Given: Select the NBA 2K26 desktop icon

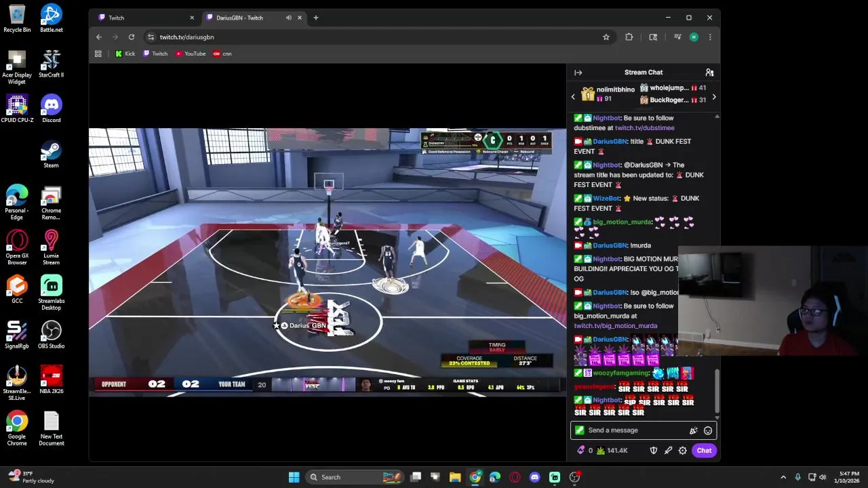Looking at the screenshot, I should [52, 380].
